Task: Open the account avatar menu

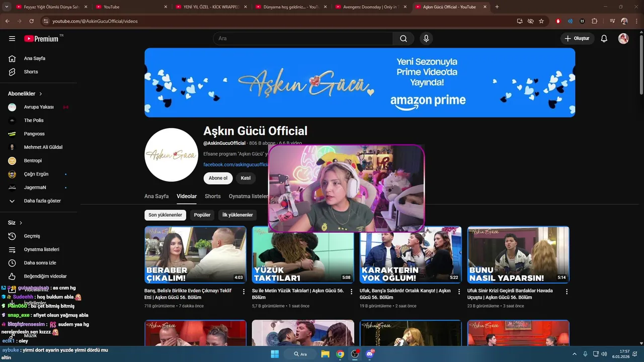Action: tap(623, 39)
